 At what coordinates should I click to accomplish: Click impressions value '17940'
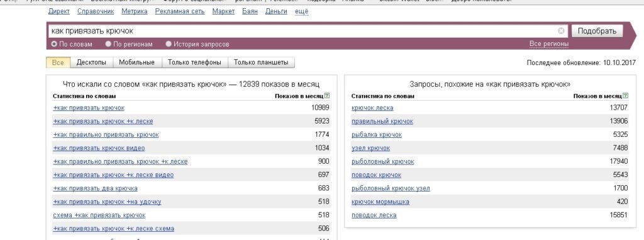pyautogui.click(x=619, y=161)
